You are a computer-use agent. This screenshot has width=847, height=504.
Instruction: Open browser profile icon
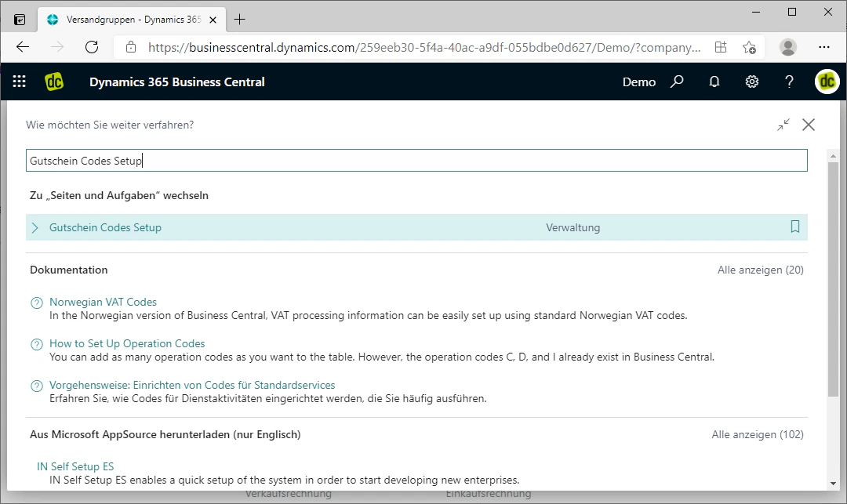[x=788, y=47]
